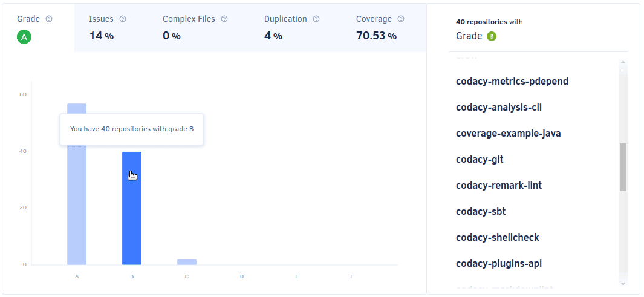Select the small grade C bar

click(187, 262)
